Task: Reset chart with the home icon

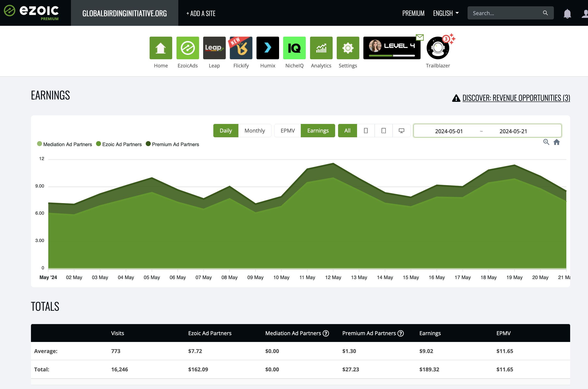Action: tap(557, 142)
